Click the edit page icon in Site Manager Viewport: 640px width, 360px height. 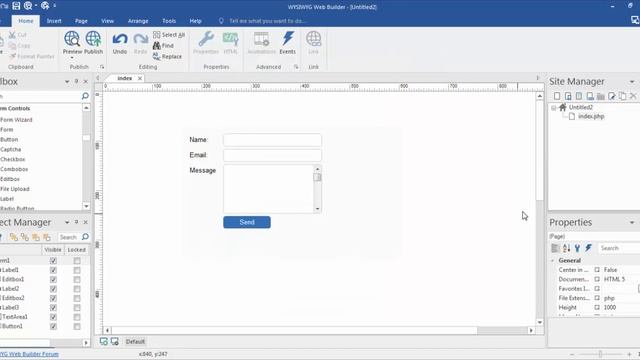(x=611, y=96)
